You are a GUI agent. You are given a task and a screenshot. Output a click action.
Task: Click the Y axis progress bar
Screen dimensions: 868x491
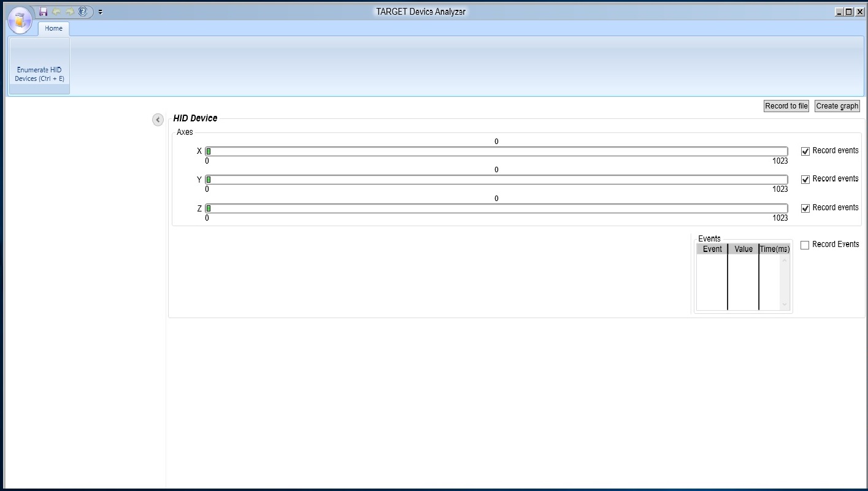click(x=496, y=180)
